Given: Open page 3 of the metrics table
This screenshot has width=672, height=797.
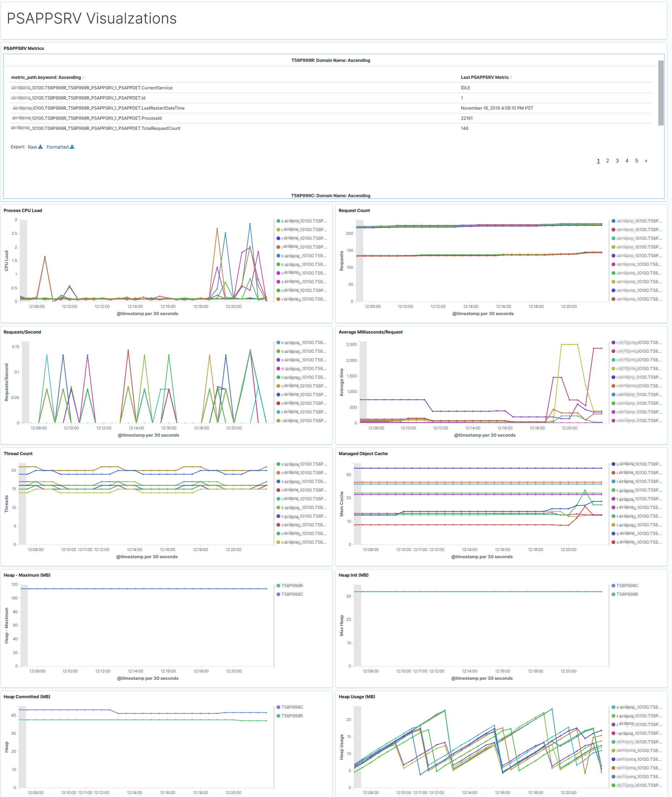Looking at the screenshot, I should pyautogui.click(x=617, y=161).
